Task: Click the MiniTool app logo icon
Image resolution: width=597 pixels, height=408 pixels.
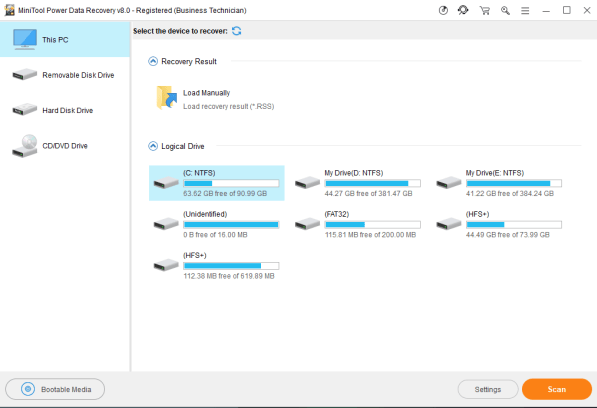Action: click(x=9, y=10)
